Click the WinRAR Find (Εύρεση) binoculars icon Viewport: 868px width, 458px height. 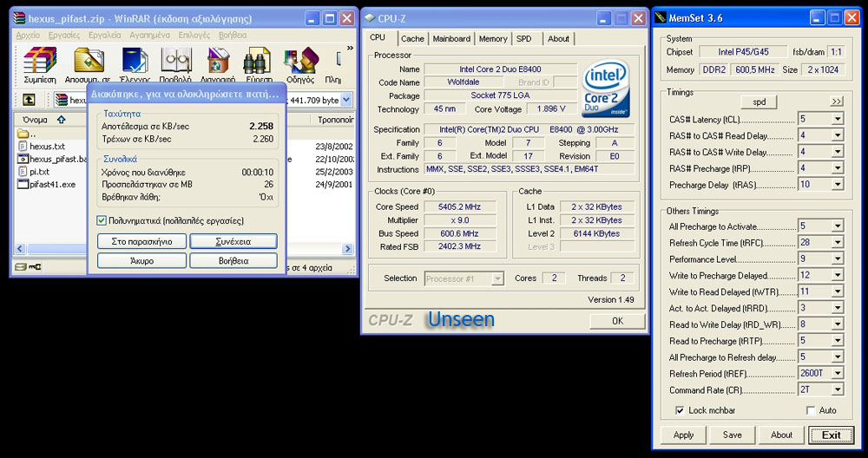256,61
